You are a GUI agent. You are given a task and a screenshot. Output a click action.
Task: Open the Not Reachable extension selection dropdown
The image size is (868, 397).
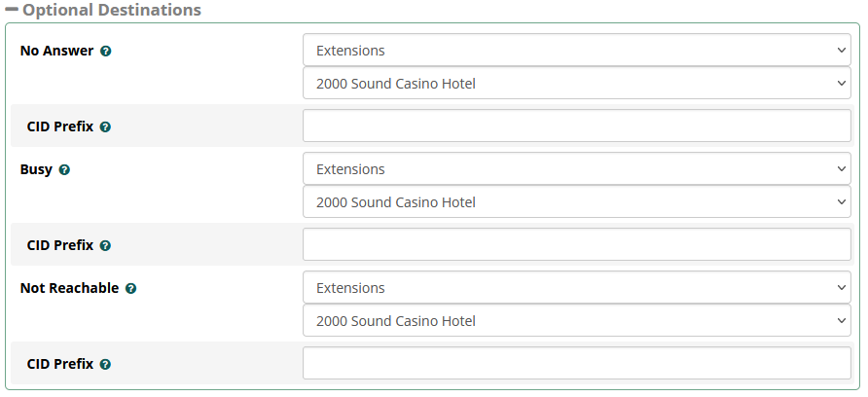click(x=577, y=321)
